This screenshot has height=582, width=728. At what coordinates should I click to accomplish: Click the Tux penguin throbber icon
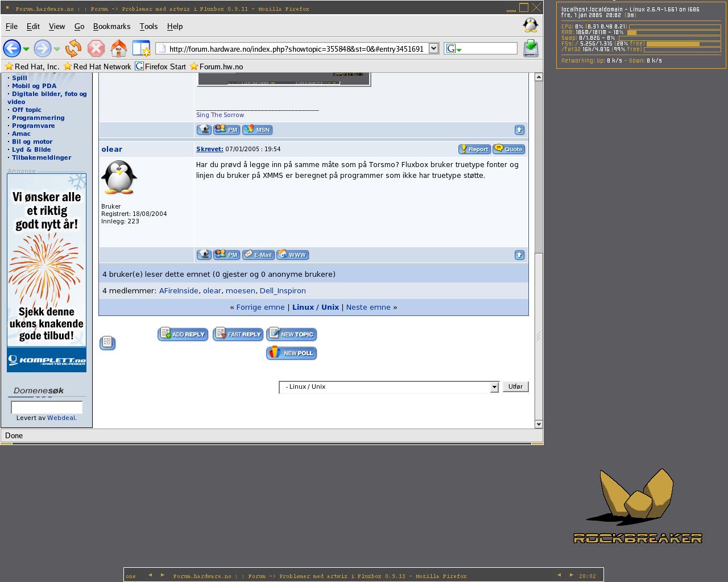coord(530,26)
